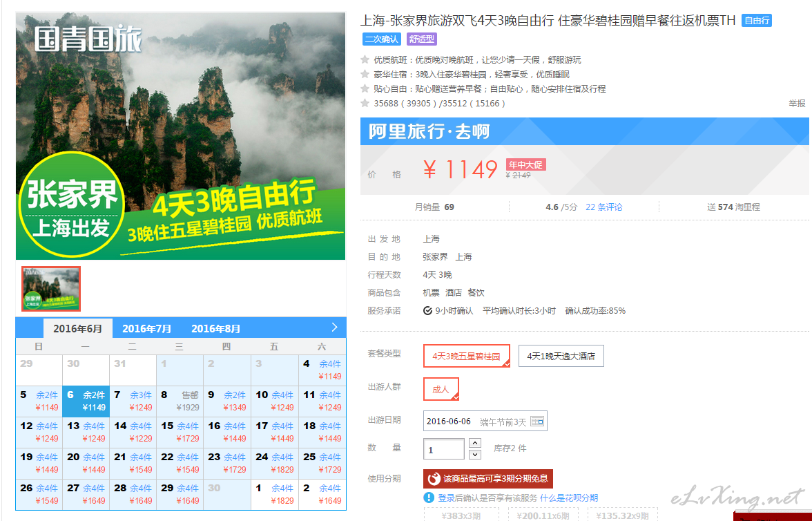The height and width of the screenshot is (521, 812).
Task: Select July 1 priced ¥1829
Action: [x=275, y=495]
